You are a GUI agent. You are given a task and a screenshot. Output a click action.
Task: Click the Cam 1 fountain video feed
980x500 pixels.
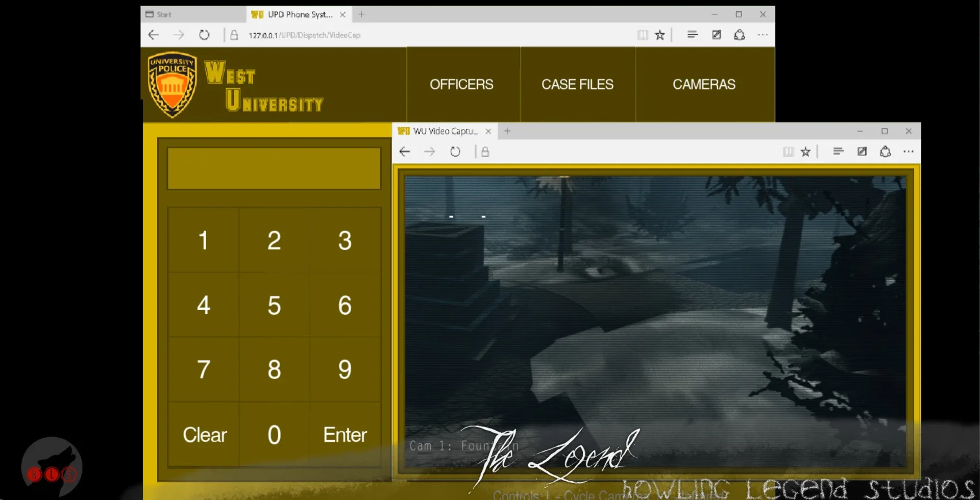click(655, 321)
